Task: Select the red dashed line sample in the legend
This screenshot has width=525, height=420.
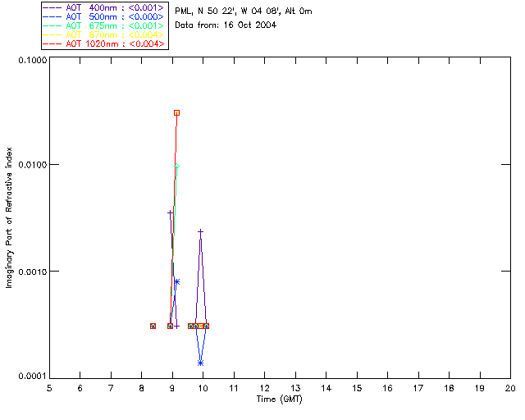Action: coord(52,43)
